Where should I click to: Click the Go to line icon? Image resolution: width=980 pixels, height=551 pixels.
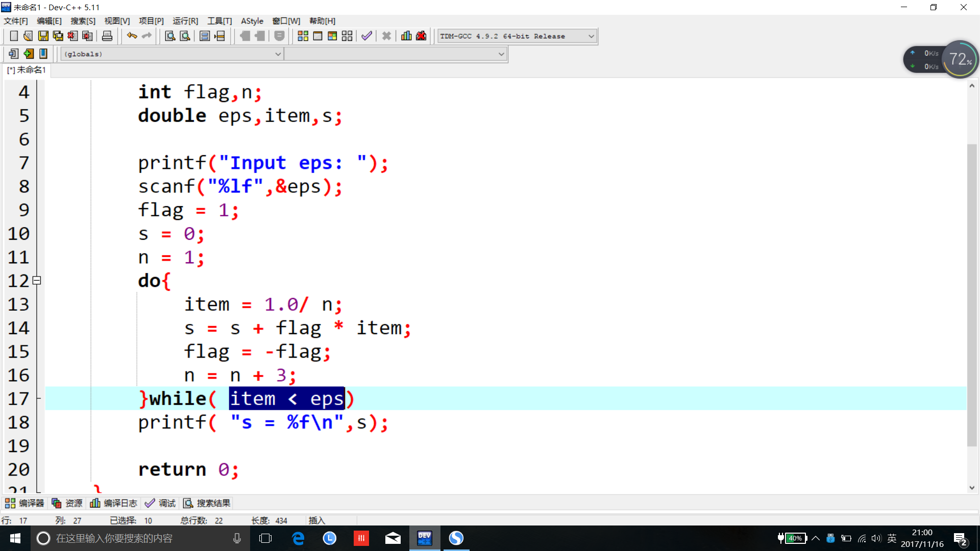[219, 36]
